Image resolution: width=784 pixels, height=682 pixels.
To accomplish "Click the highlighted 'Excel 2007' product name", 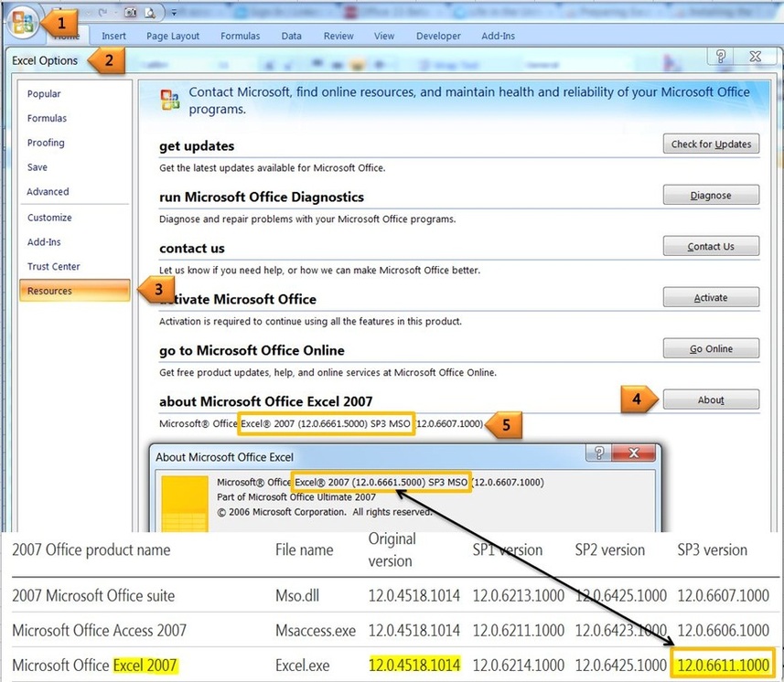I will coord(145,666).
